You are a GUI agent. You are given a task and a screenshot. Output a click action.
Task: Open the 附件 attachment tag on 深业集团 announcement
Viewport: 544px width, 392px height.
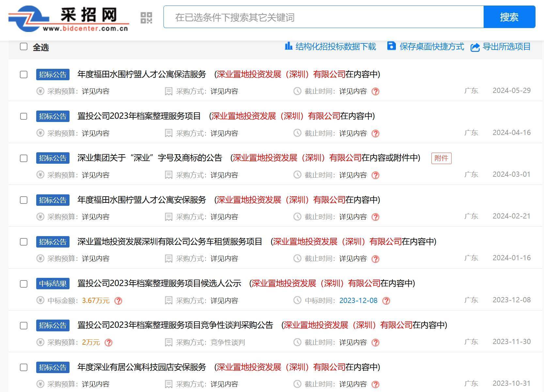click(x=441, y=158)
